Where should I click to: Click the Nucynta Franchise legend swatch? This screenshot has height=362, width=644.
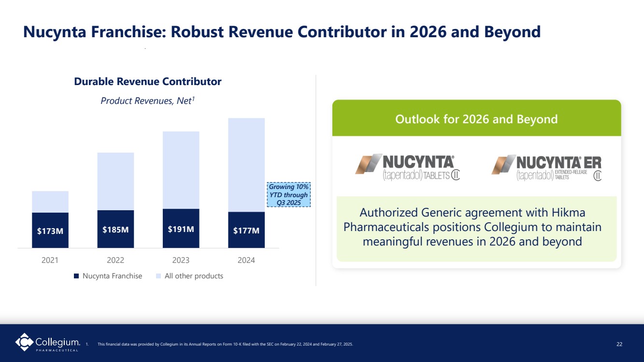(76, 276)
